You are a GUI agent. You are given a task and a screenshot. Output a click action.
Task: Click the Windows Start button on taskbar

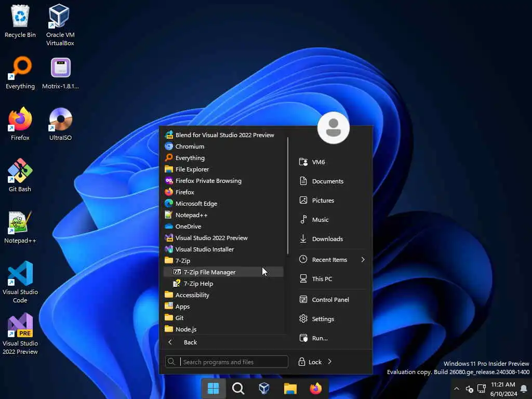[214, 388]
